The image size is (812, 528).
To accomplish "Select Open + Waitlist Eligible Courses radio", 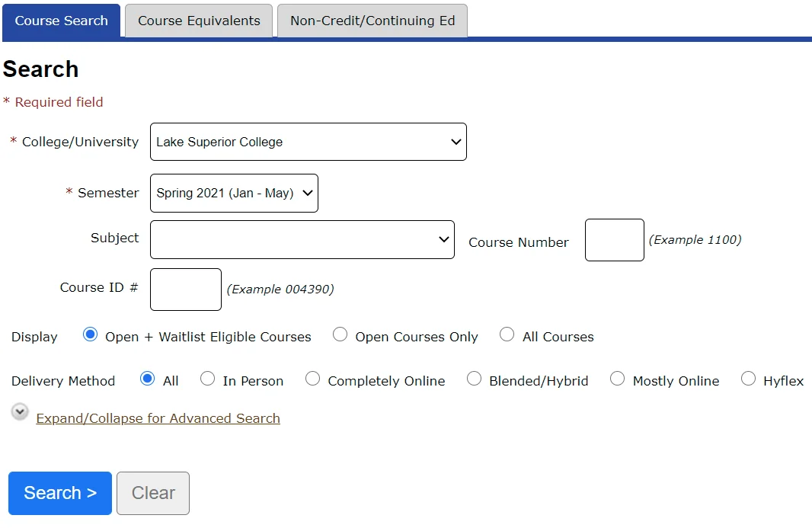I will pos(90,334).
